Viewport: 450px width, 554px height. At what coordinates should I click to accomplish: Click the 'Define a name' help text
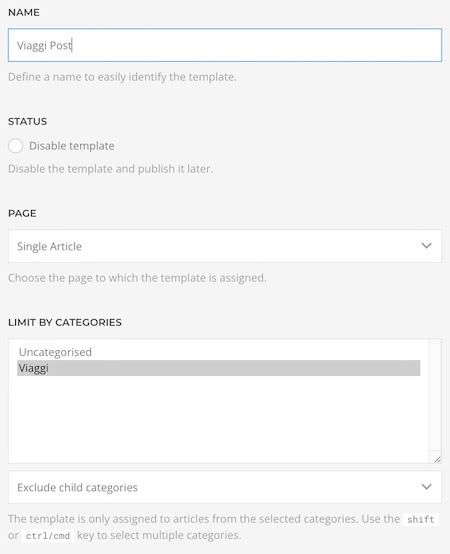click(122, 77)
